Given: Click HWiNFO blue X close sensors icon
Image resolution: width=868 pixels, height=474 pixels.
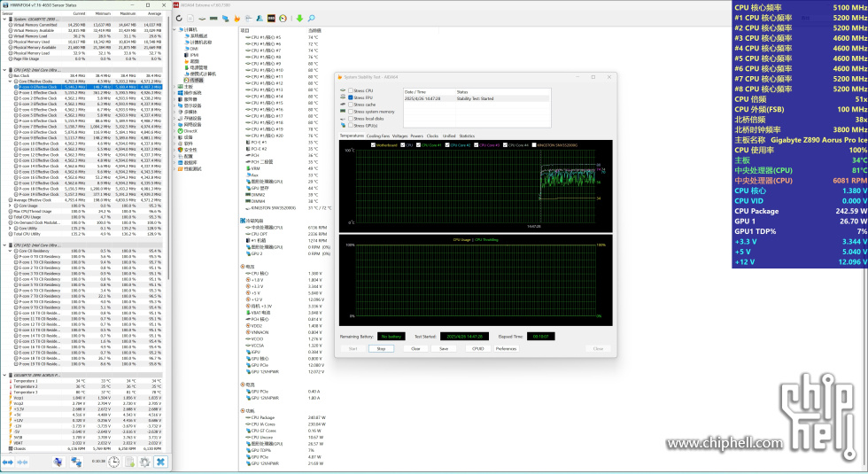Looking at the screenshot, I should pos(160,462).
